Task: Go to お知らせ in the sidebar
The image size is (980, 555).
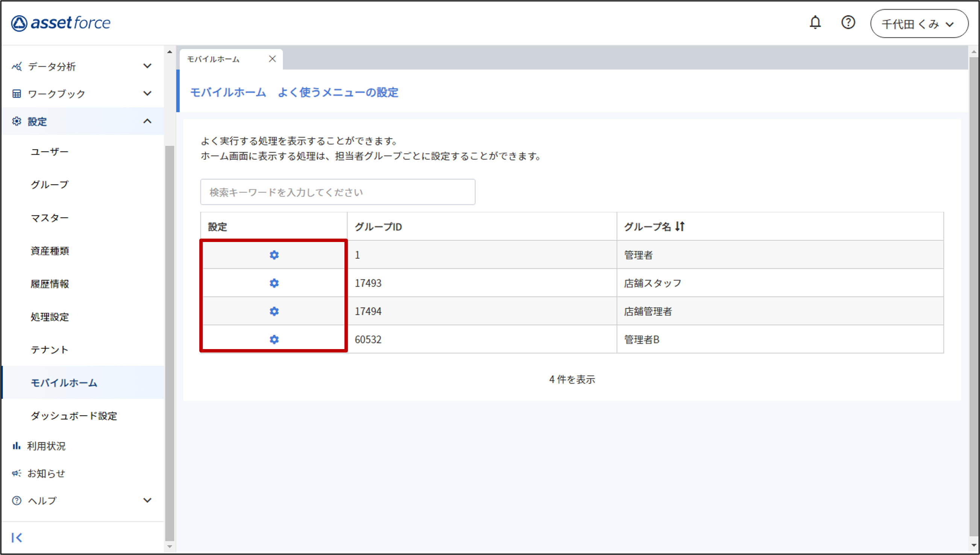Action: tap(46, 473)
